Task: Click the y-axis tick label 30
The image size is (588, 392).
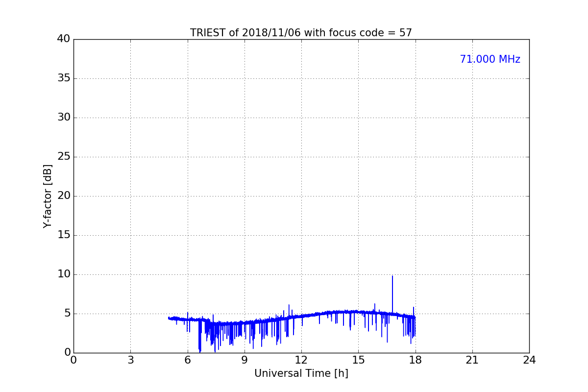Action: [64, 118]
